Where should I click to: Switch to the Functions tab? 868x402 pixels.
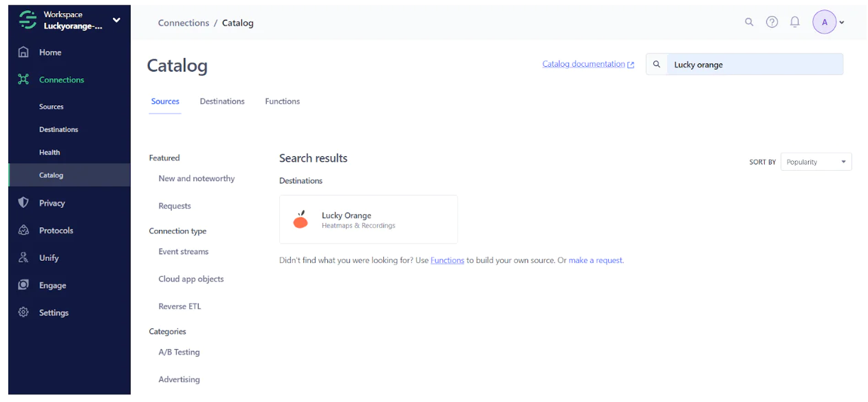pyautogui.click(x=282, y=101)
